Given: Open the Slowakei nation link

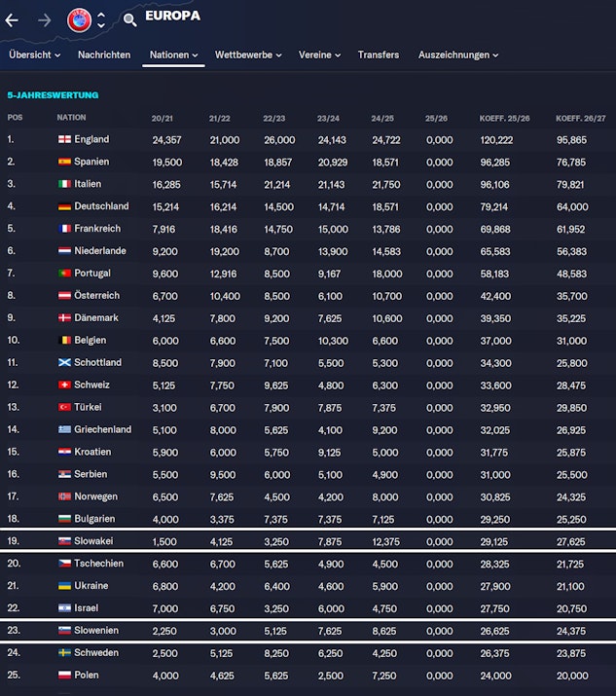Looking at the screenshot, I should pos(94,541).
